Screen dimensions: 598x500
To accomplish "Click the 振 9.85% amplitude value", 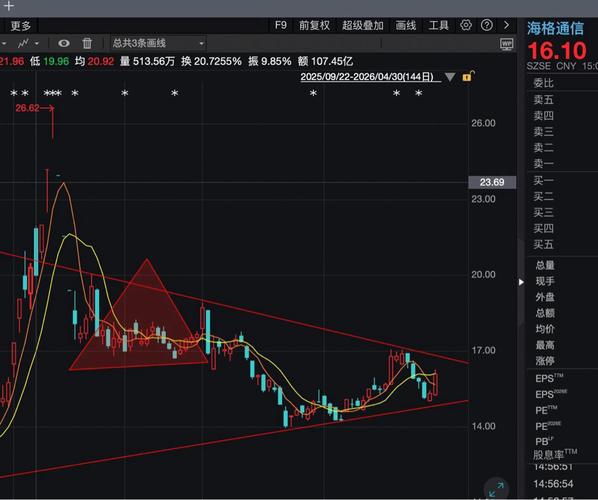I will point(270,61).
